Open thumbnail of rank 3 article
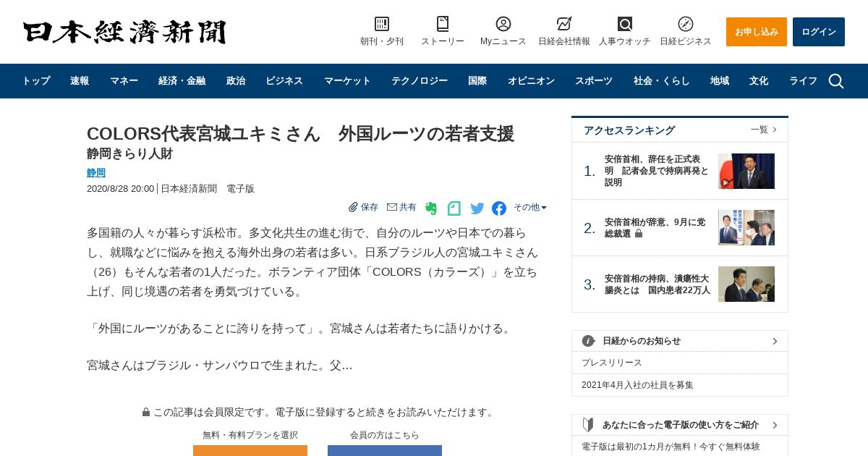This screenshot has width=868, height=456. pyautogui.click(x=746, y=284)
